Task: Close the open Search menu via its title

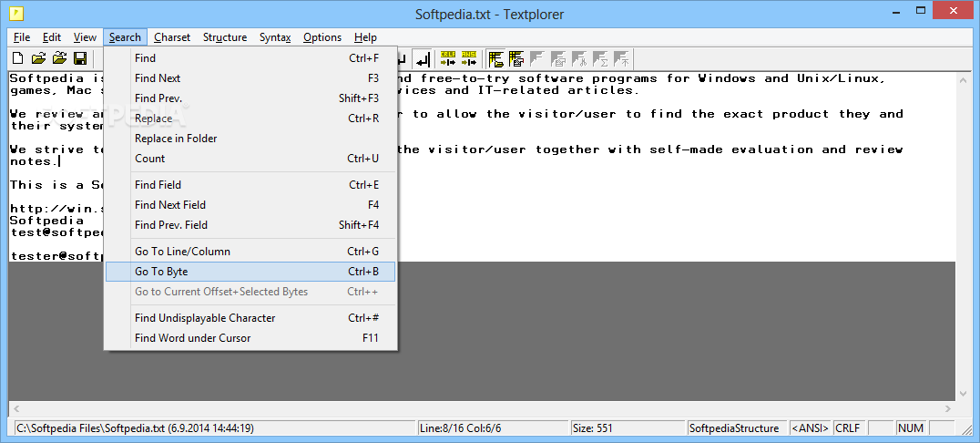Action: pyautogui.click(x=125, y=37)
